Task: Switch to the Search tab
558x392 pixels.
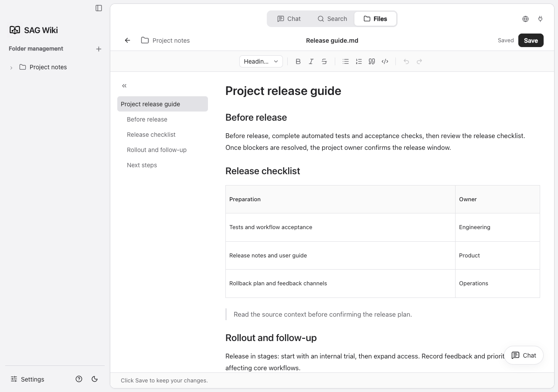Action: point(332,19)
